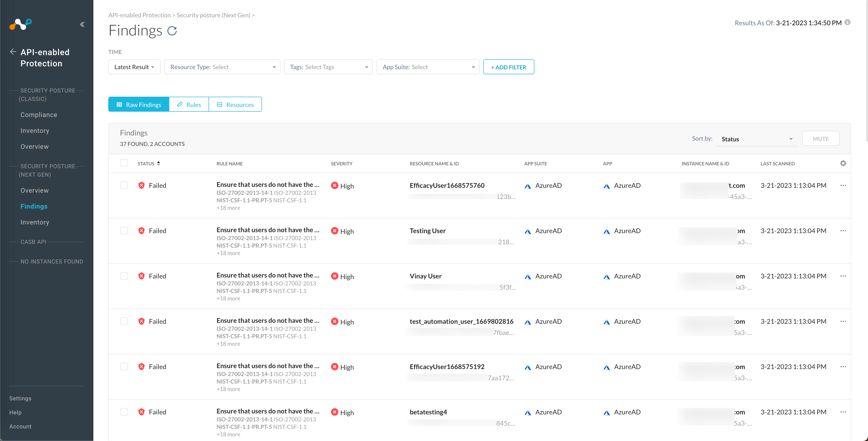Image resolution: width=868 pixels, height=441 pixels.
Task: Click AzureAD app icon in EfficacyUser1668575192 row
Action: pos(607,367)
